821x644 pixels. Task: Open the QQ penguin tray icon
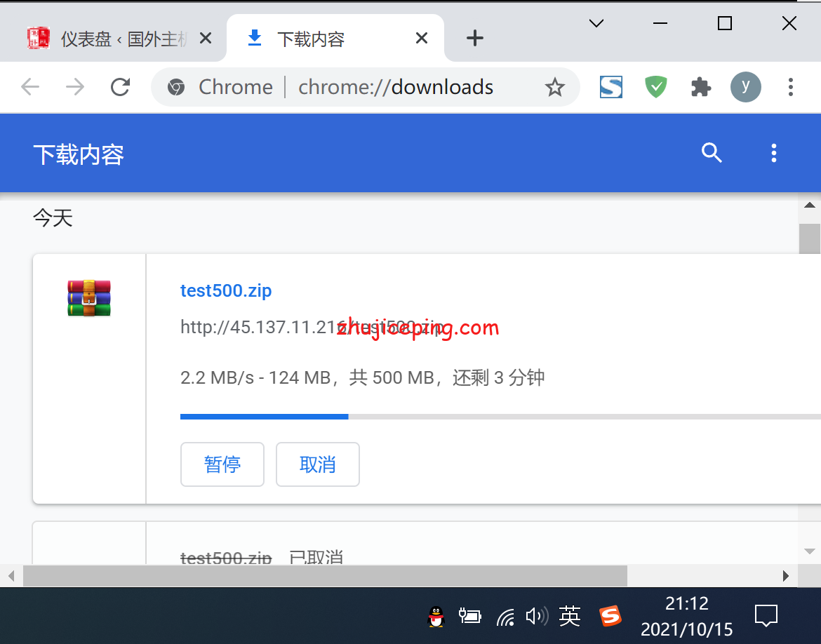tap(436, 616)
